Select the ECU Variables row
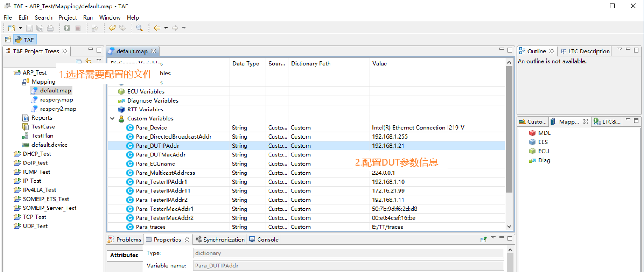This screenshot has height=273, width=644. point(306,92)
